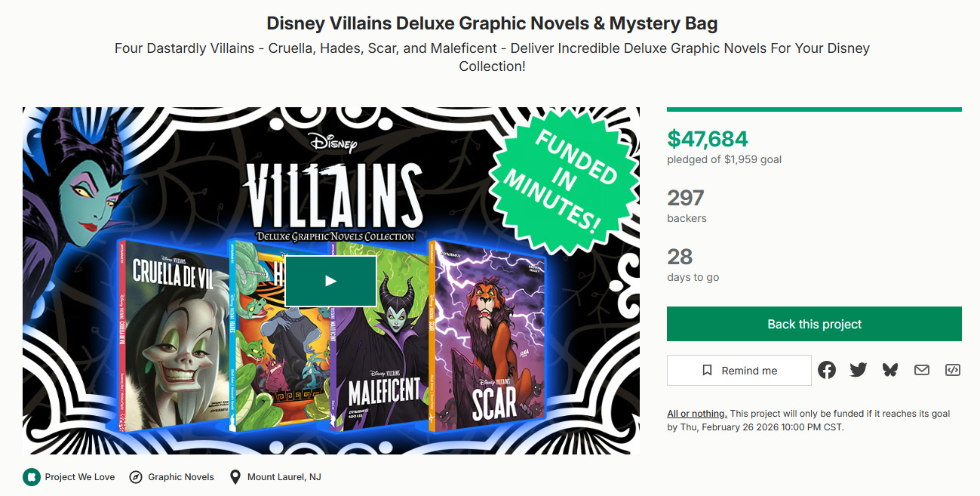Image resolution: width=980 pixels, height=496 pixels.
Task: Open the embed code icon
Action: [x=953, y=370]
